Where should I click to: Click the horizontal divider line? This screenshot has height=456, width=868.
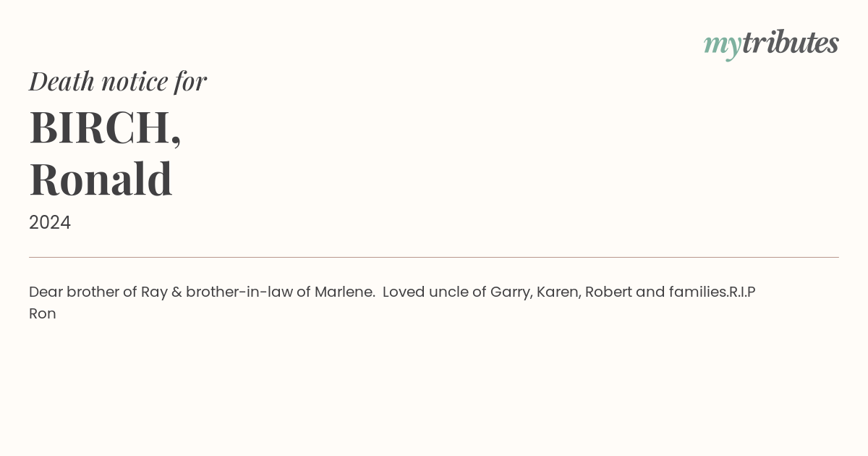click(x=434, y=257)
